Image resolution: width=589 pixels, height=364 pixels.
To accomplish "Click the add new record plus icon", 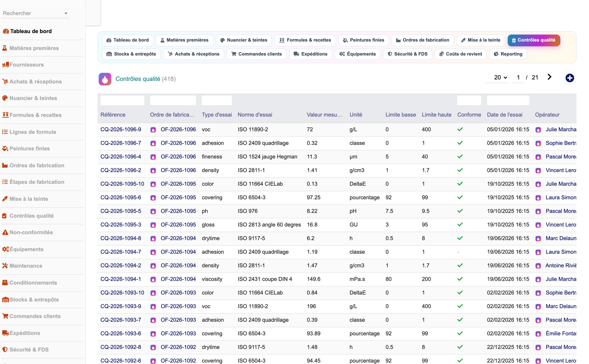I will pos(570,78).
